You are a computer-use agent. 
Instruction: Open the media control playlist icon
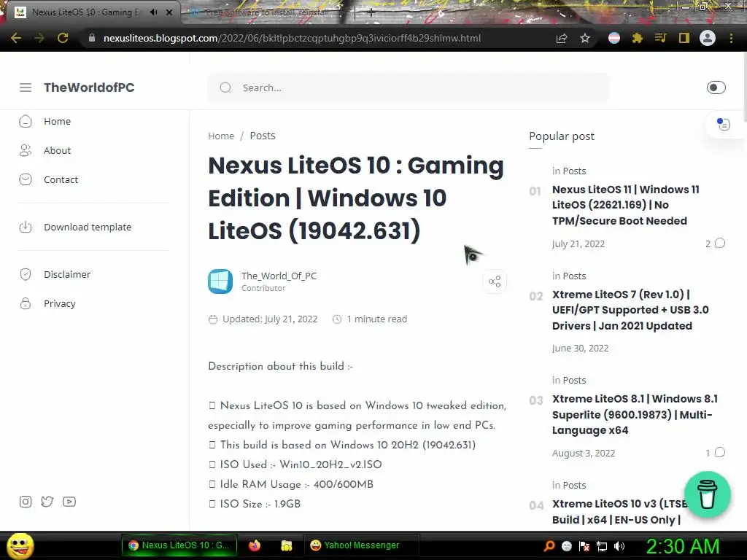tap(660, 38)
